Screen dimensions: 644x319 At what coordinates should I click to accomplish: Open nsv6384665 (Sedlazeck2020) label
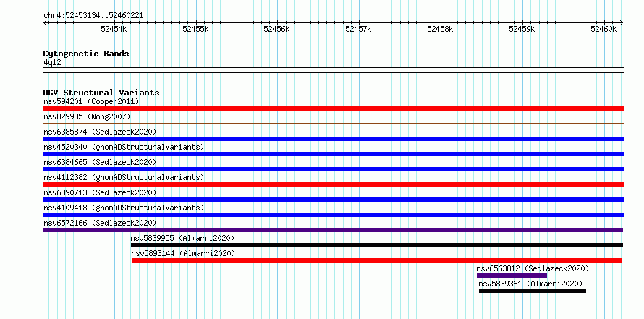click(x=100, y=162)
